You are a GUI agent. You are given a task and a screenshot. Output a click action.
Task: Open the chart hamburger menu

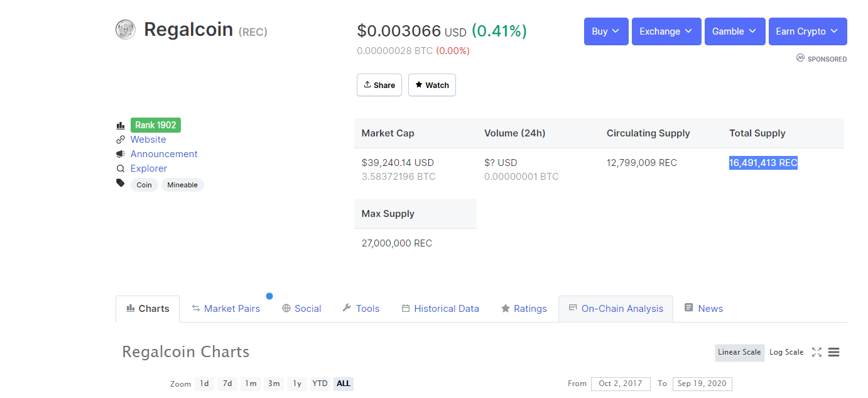pyautogui.click(x=833, y=352)
